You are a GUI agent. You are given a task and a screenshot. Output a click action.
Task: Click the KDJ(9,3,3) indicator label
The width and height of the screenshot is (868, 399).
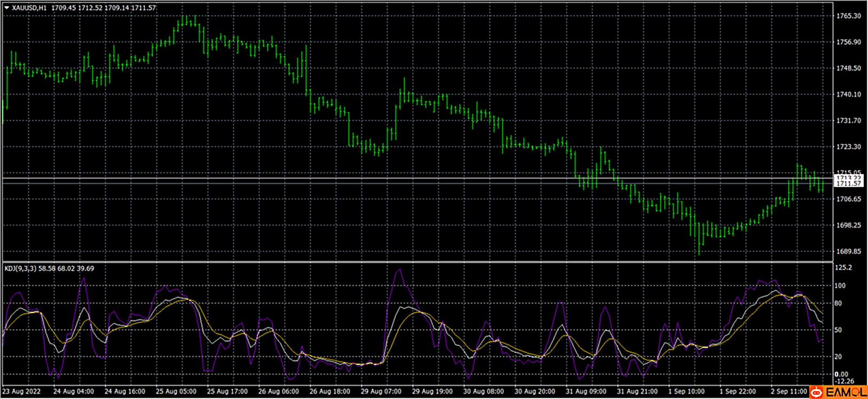20,269
